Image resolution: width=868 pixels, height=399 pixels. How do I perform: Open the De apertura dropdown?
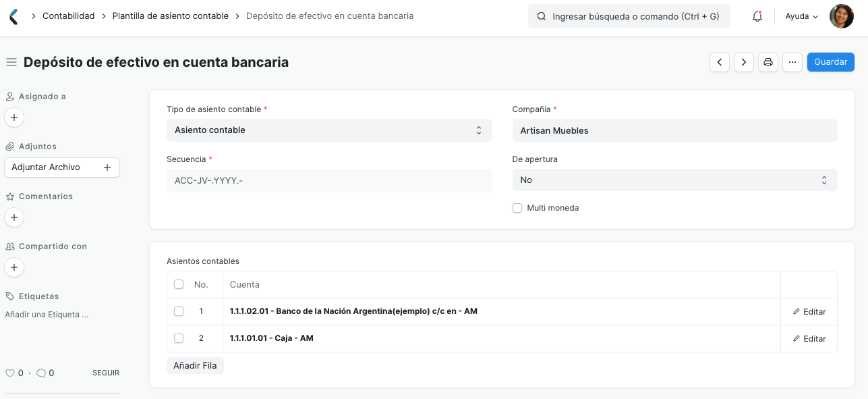click(674, 180)
